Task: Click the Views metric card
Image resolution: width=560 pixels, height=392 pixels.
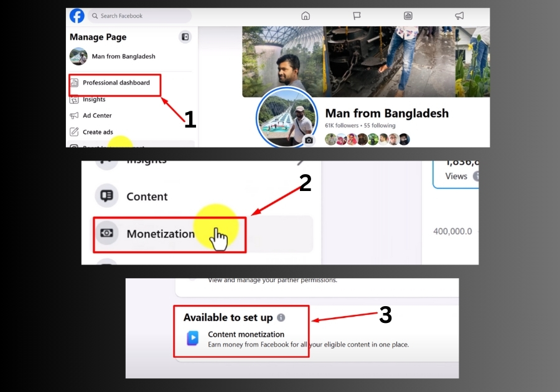Action: (455, 174)
